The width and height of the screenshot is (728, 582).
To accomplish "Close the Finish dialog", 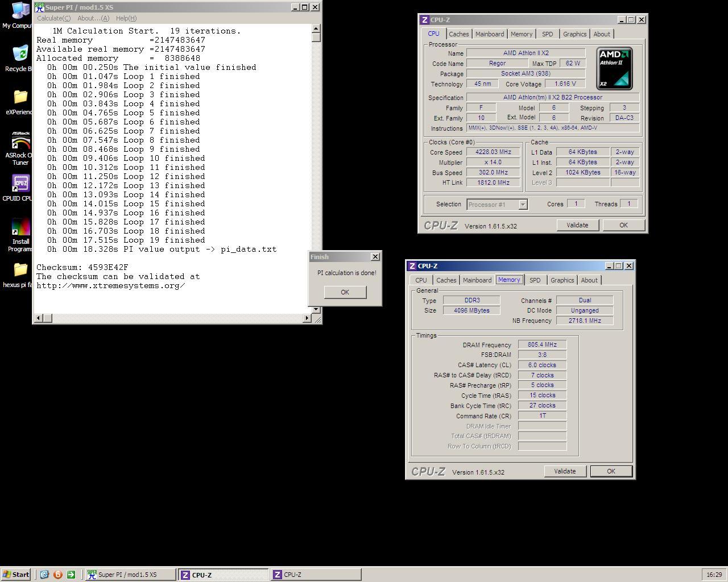I will coord(375,257).
